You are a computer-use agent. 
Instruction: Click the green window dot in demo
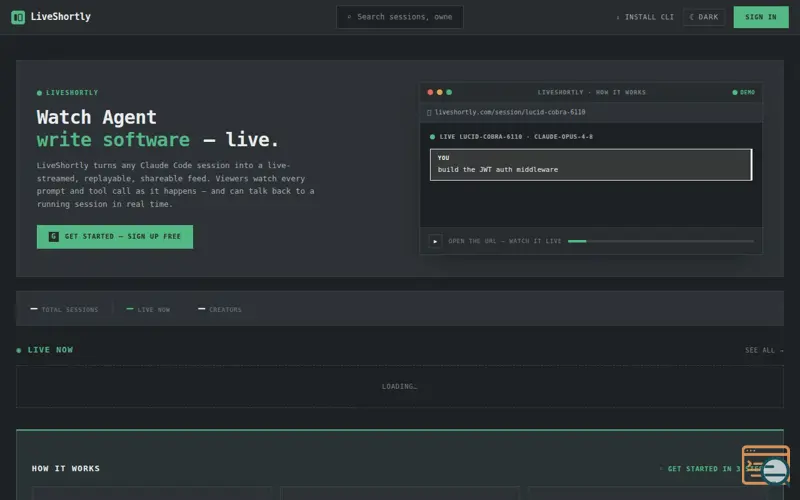(x=449, y=92)
